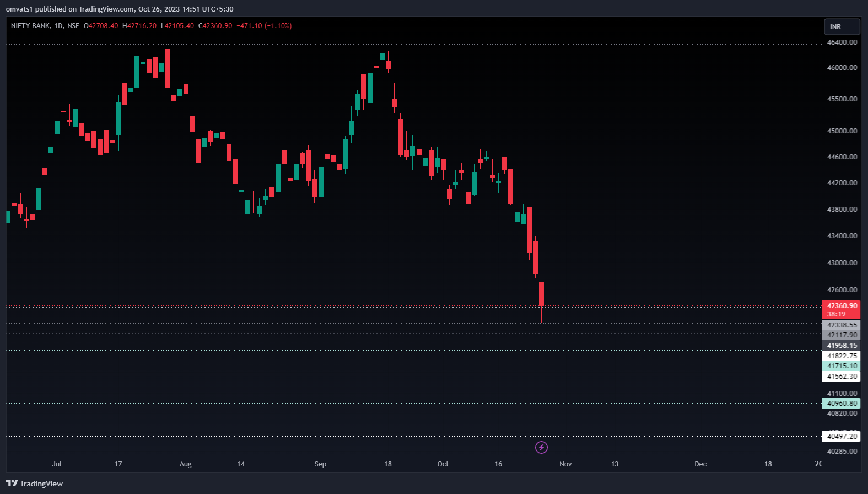Viewport: 868px width, 494px height.
Task: Click the NIFTY BANK symbol title
Action: [x=30, y=26]
